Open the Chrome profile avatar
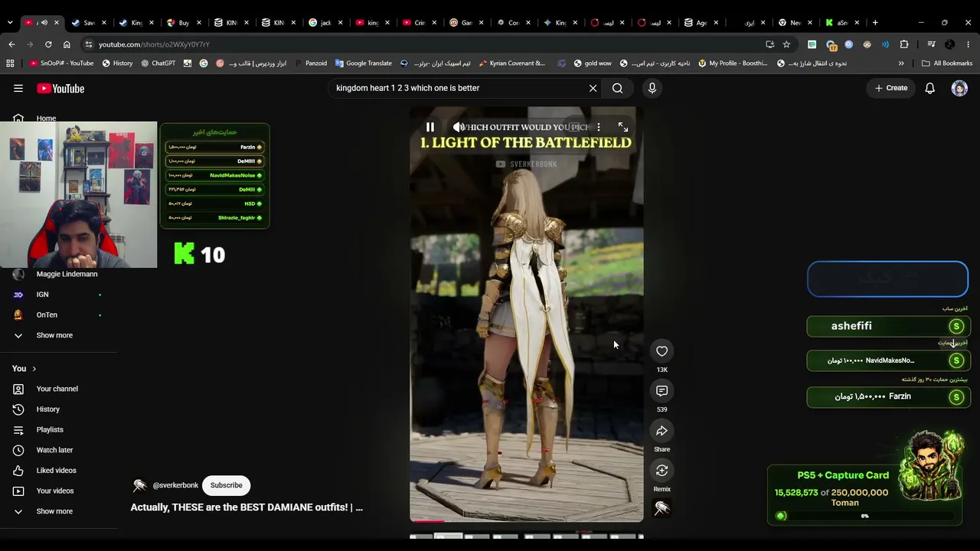Screen dimensions: 980x551 click(x=950, y=44)
